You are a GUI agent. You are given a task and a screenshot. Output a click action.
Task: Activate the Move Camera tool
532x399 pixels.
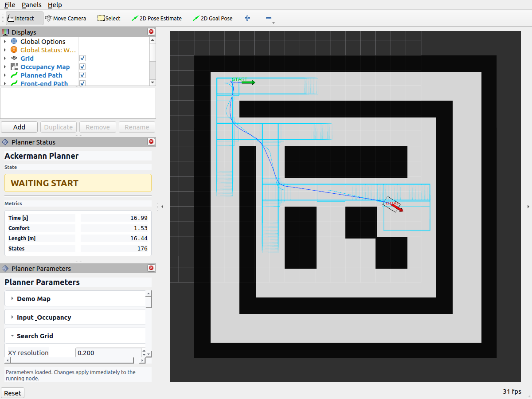(66, 18)
